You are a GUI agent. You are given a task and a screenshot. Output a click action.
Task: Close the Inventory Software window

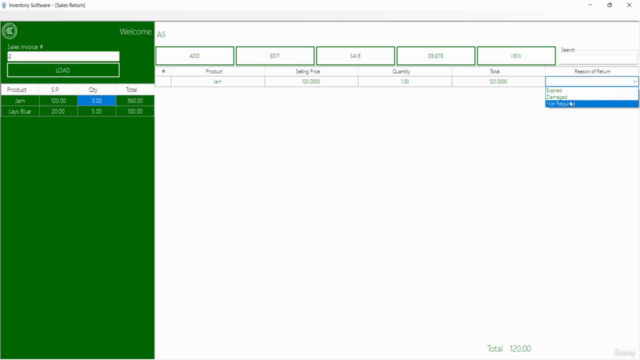[629, 5]
